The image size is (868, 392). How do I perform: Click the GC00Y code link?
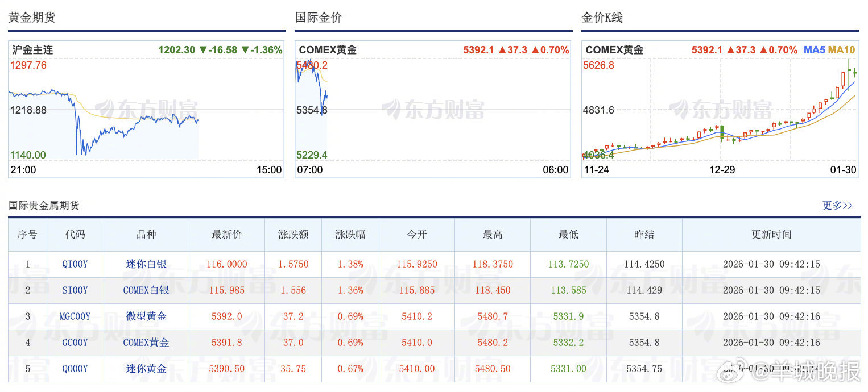point(75,343)
